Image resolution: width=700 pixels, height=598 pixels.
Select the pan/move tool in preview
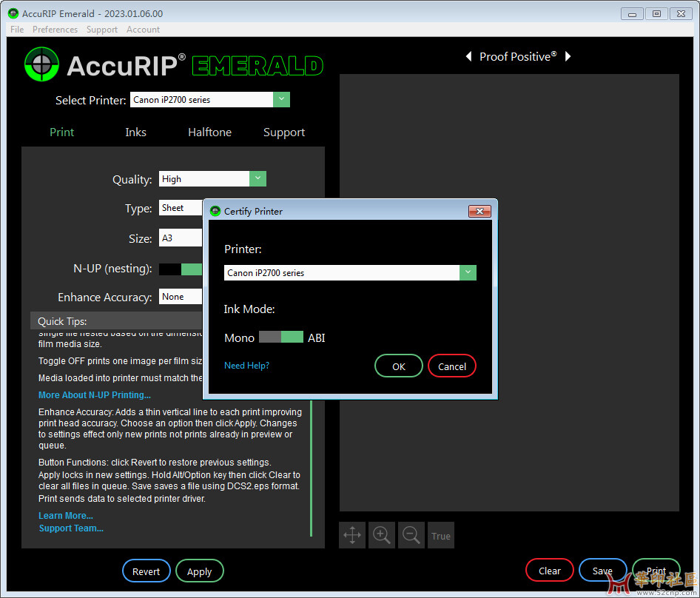[x=352, y=535]
